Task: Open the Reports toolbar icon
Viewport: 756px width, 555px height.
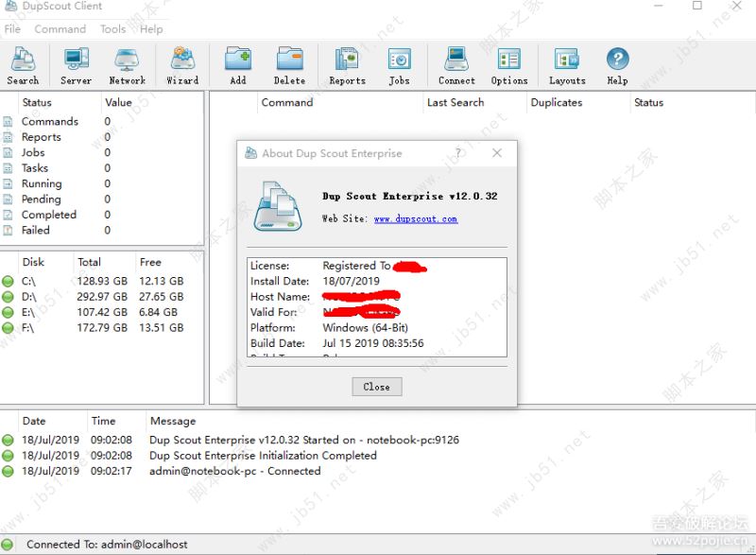Action: point(347,65)
